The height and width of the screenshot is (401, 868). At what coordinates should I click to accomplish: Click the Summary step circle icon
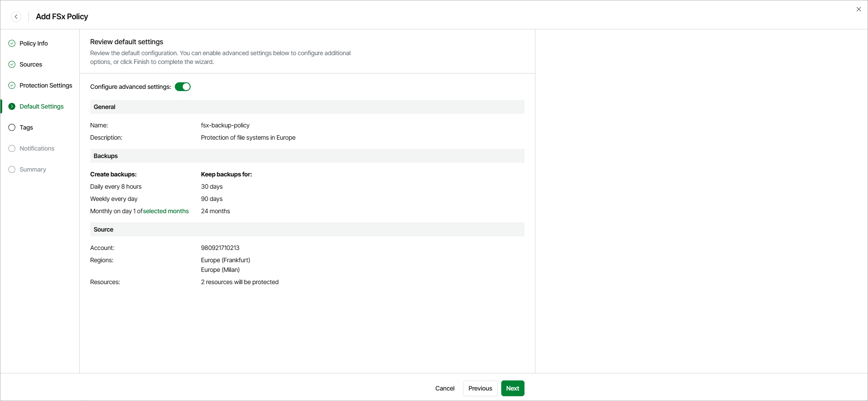coord(12,169)
